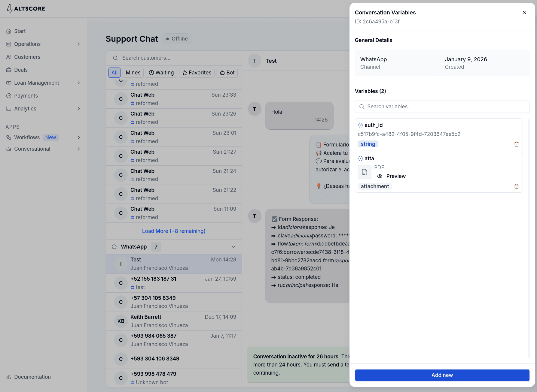Open the +57 304 105 8349 conversation
This screenshot has width=537, height=392.
click(174, 302)
